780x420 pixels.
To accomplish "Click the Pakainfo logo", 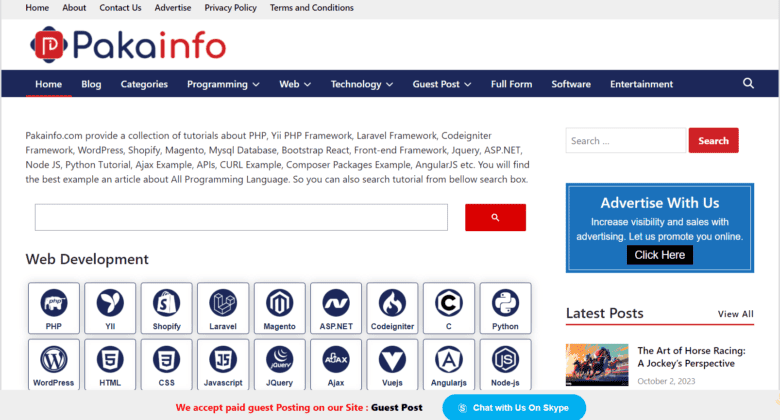I will click(128, 45).
